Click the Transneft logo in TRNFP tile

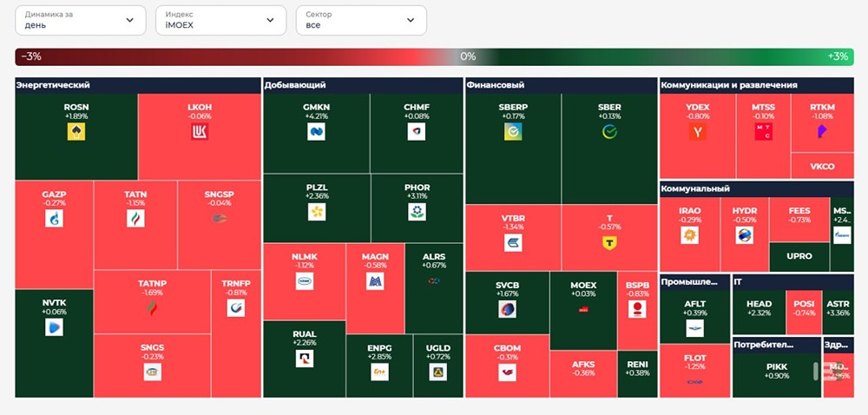click(236, 307)
